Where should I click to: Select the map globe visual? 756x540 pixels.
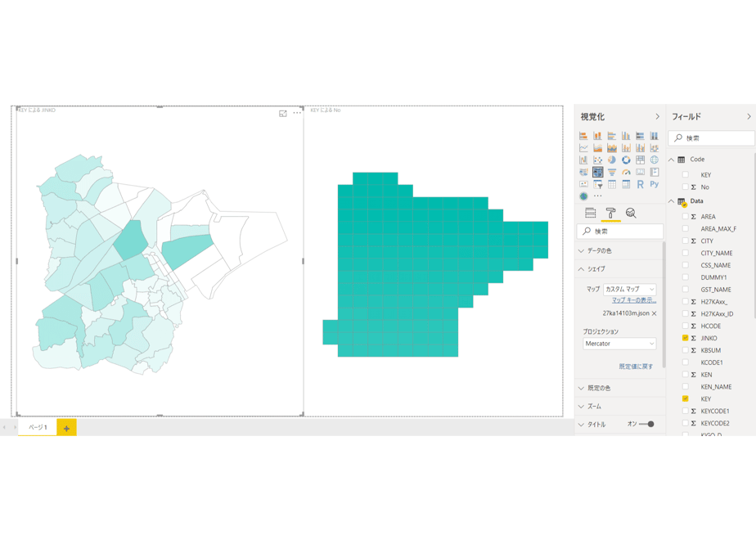[x=655, y=160]
